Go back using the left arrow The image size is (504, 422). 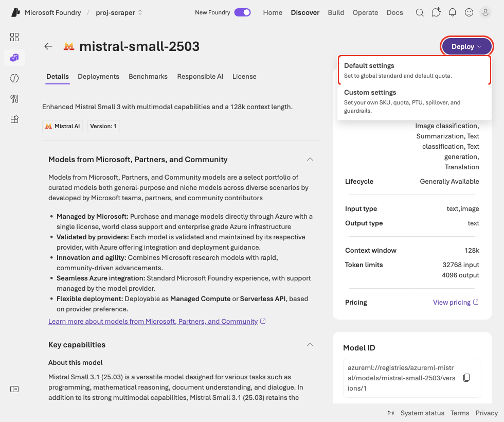pos(48,46)
